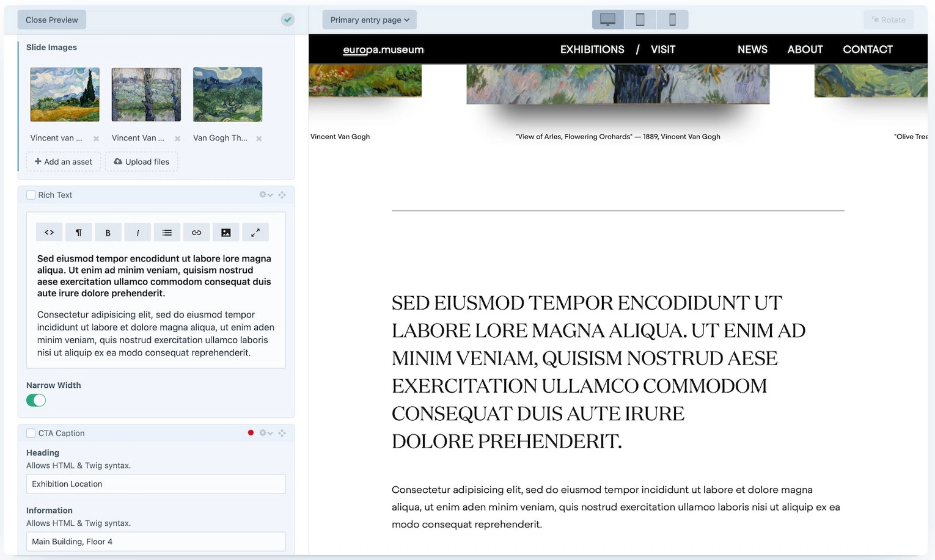The image size is (935, 560).
Task: Remove the first 'Vincent van ...' asset
Action: (96, 139)
